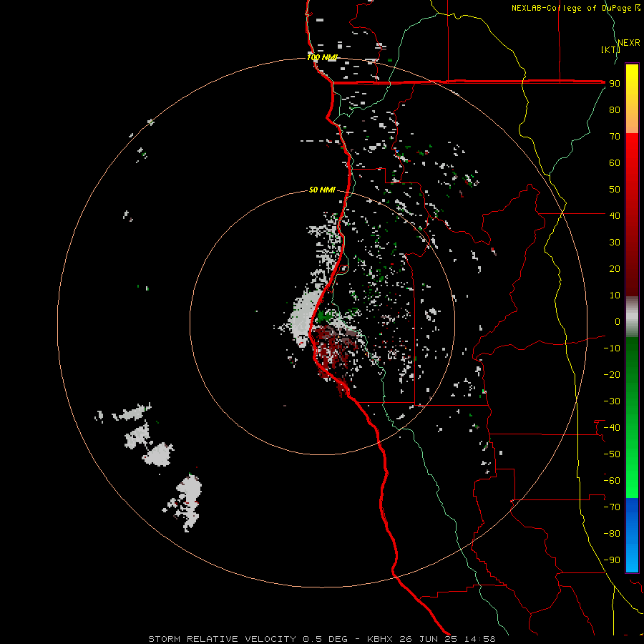Image resolution: width=644 pixels, height=644 pixels.
Task: Click the 20 value on velocity scale
Action: pos(615,268)
